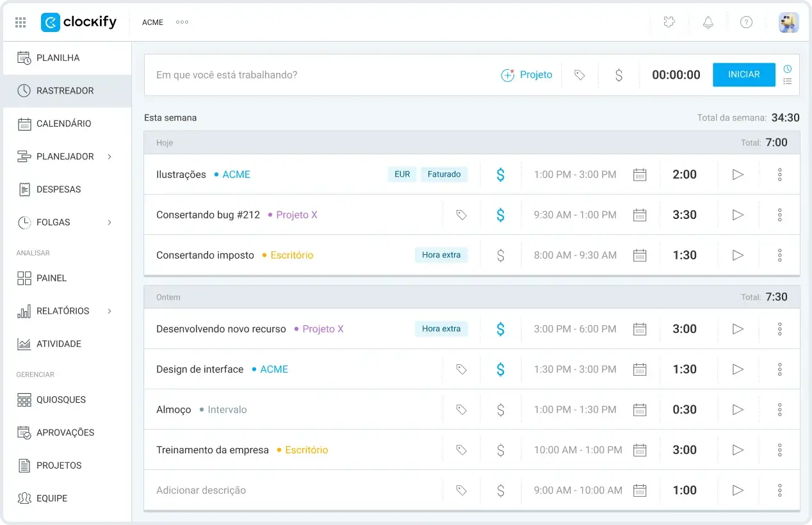Click the INICIAR button
The image size is (812, 525).
[744, 75]
